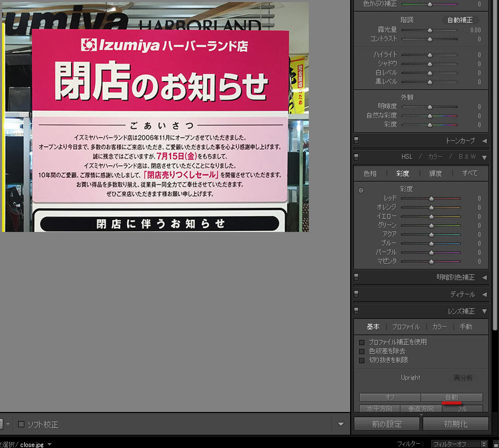Enable プロファイル補正を使用 checkbox
This screenshot has height=448, width=499.
click(x=361, y=343)
